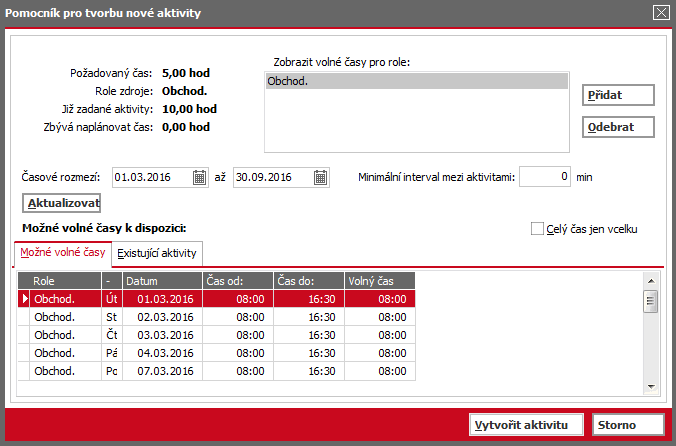
Task: Open calendar picker for start date 01.03.2016
Action: pos(199,177)
